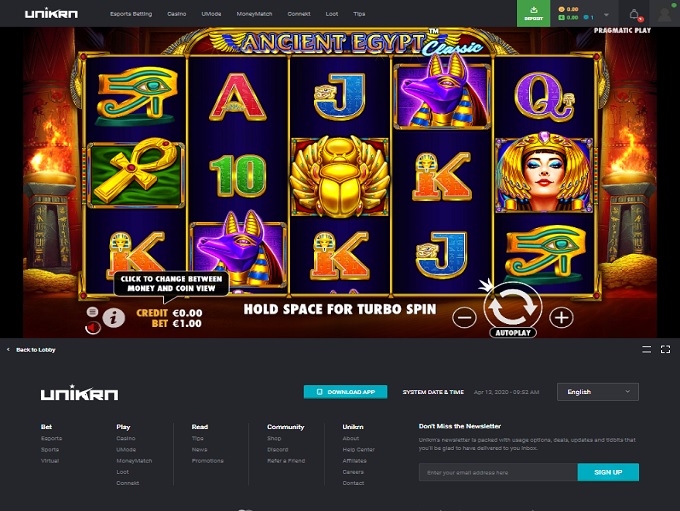
Task: Enter fullscreen with the expand icon
Action: 665,349
